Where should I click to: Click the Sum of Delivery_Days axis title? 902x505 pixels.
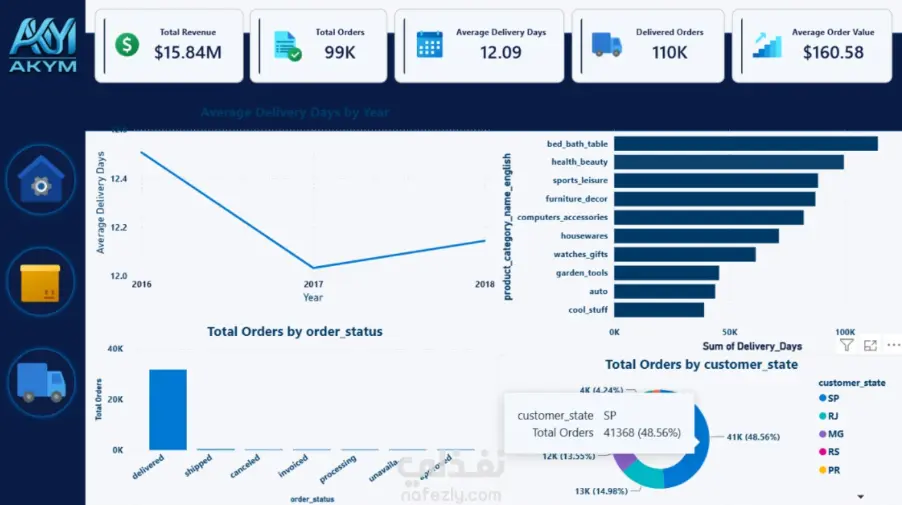(x=752, y=346)
